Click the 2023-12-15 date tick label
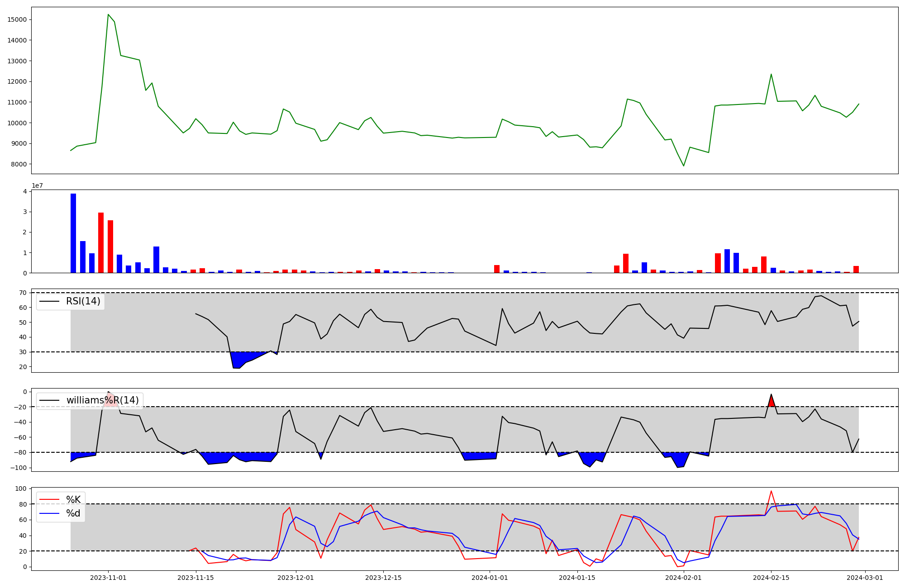 pos(383,578)
